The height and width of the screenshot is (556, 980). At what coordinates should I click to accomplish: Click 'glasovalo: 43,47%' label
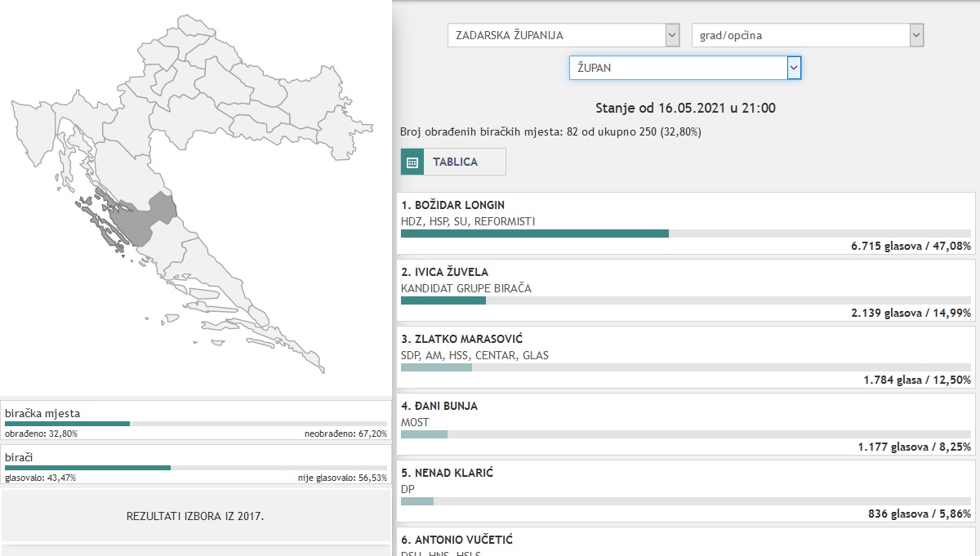click(x=41, y=478)
